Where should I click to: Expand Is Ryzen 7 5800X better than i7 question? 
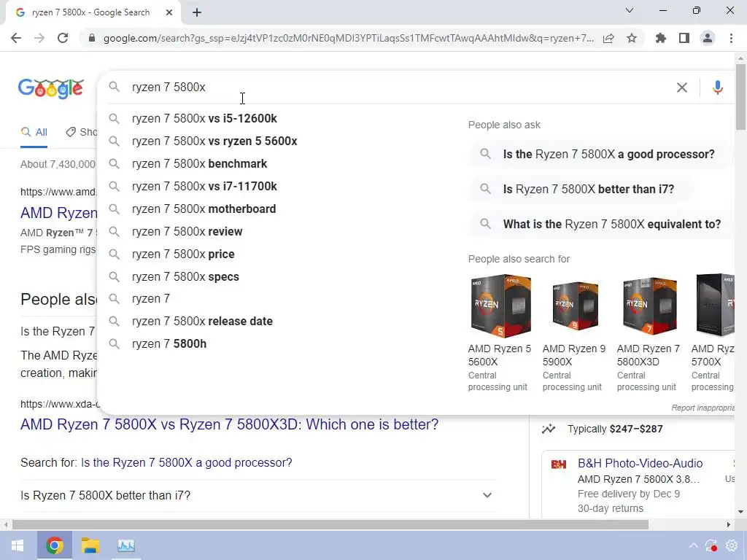point(258,496)
